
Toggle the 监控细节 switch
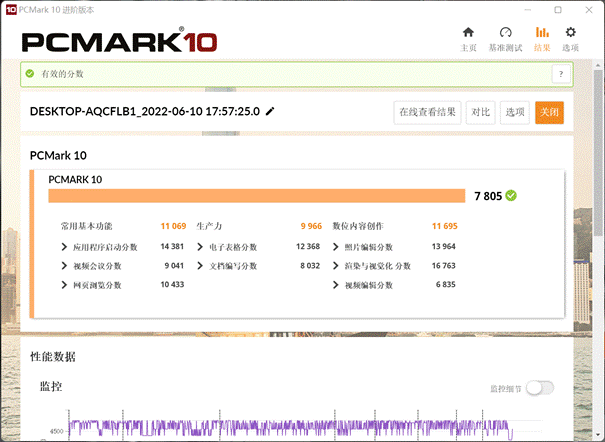point(539,388)
